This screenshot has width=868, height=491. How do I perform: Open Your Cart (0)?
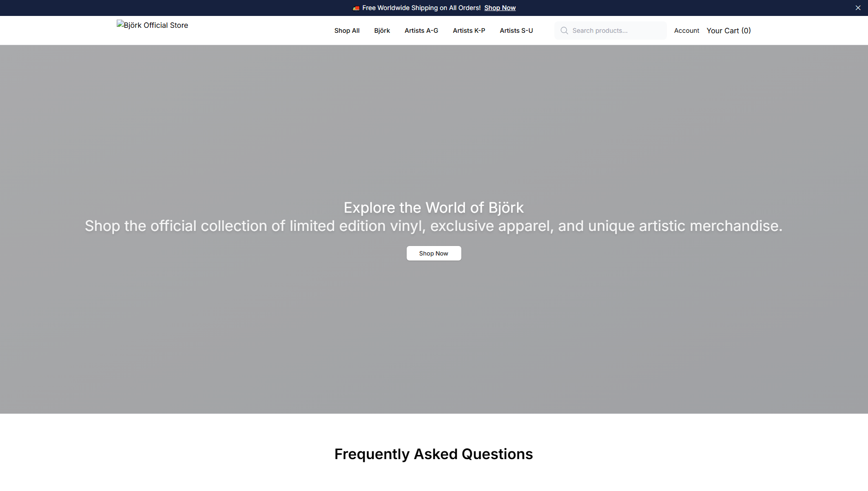click(x=728, y=31)
